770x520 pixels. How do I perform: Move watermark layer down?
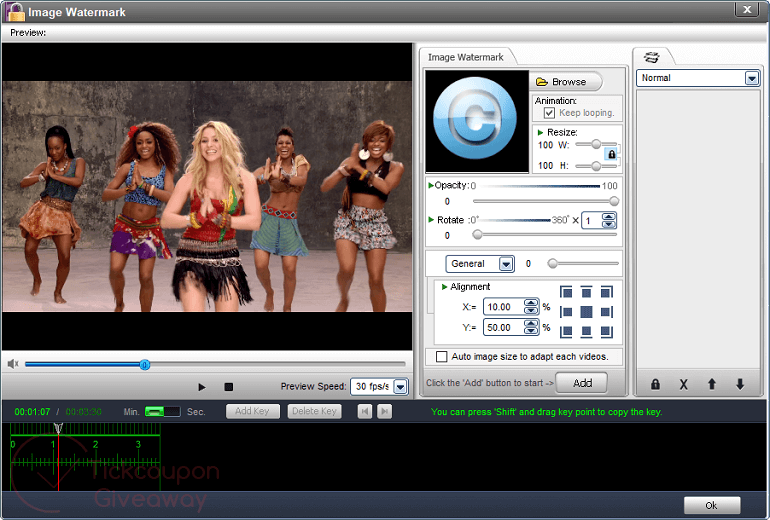(x=740, y=384)
